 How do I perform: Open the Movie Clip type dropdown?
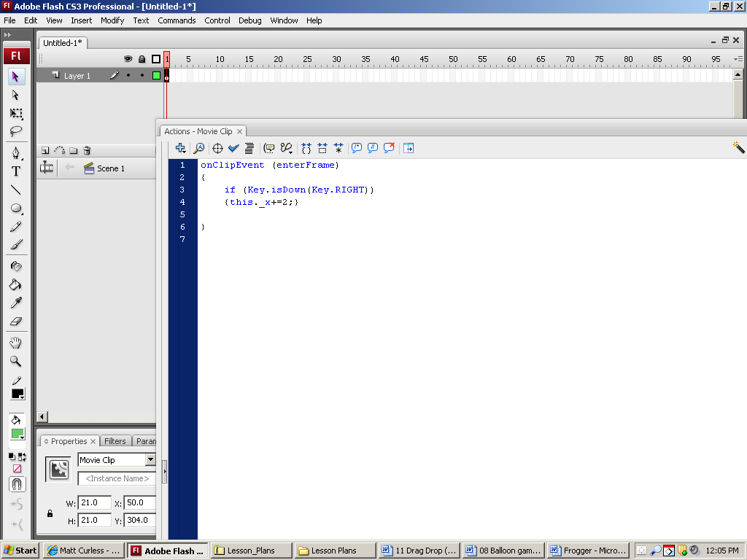click(150, 460)
